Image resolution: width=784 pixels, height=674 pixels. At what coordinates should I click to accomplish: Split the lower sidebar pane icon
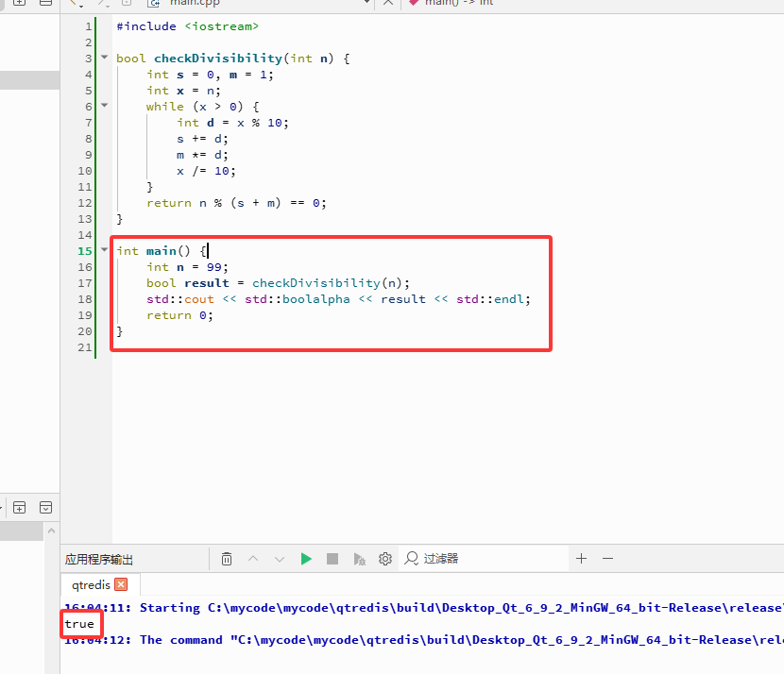(x=20, y=508)
